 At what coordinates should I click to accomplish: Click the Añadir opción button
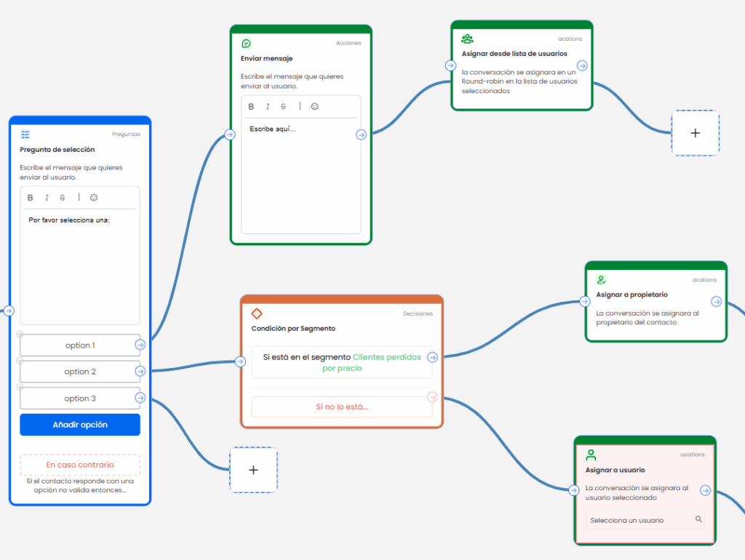coord(80,425)
